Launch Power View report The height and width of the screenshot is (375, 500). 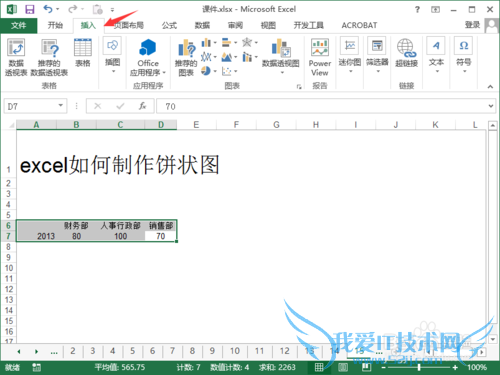[320, 57]
